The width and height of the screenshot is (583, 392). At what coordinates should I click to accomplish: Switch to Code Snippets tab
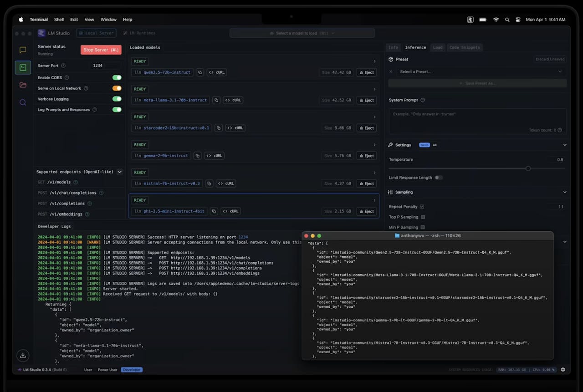465,47
